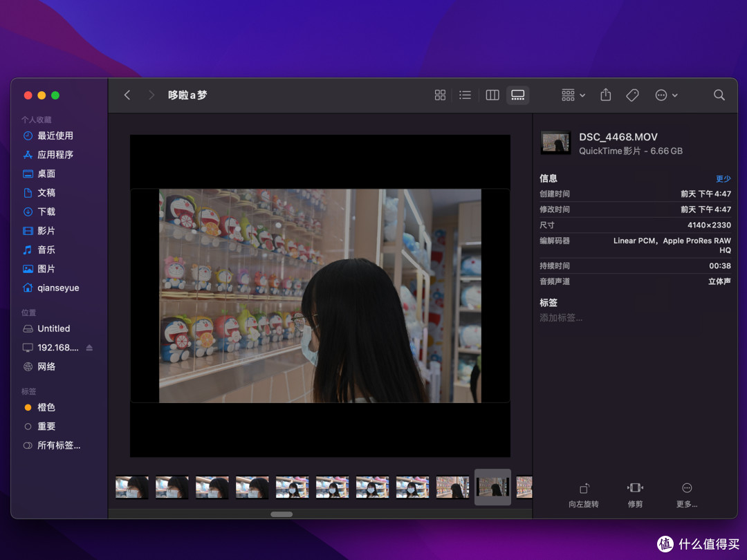Screen dimensions: 747x560
Task: Click the 添加标签 tag field
Action: (x=561, y=317)
